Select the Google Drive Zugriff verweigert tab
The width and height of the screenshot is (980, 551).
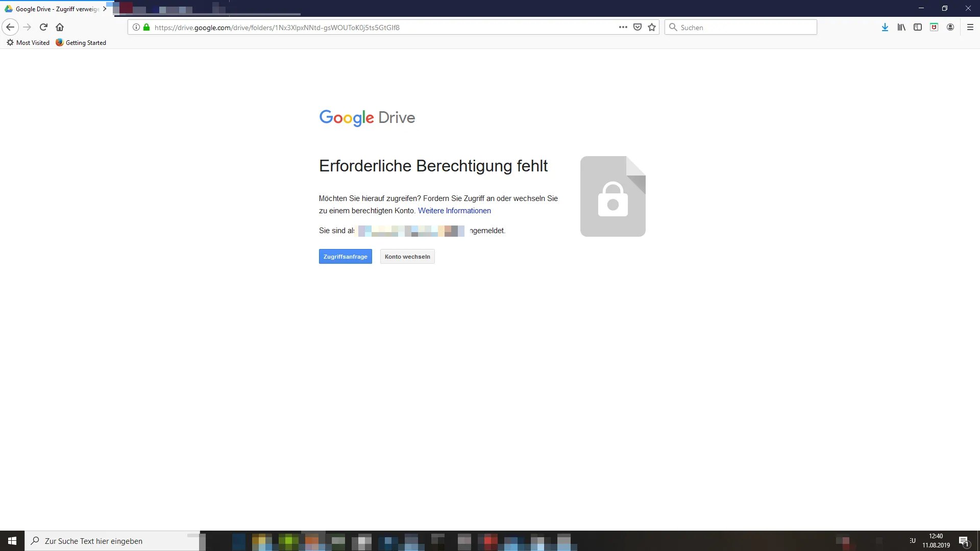click(x=54, y=9)
